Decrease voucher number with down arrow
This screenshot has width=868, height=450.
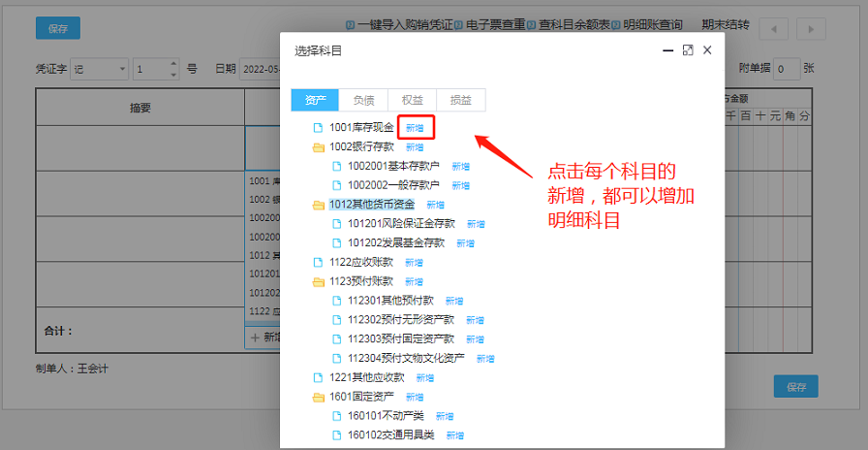[x=173, y=75]
